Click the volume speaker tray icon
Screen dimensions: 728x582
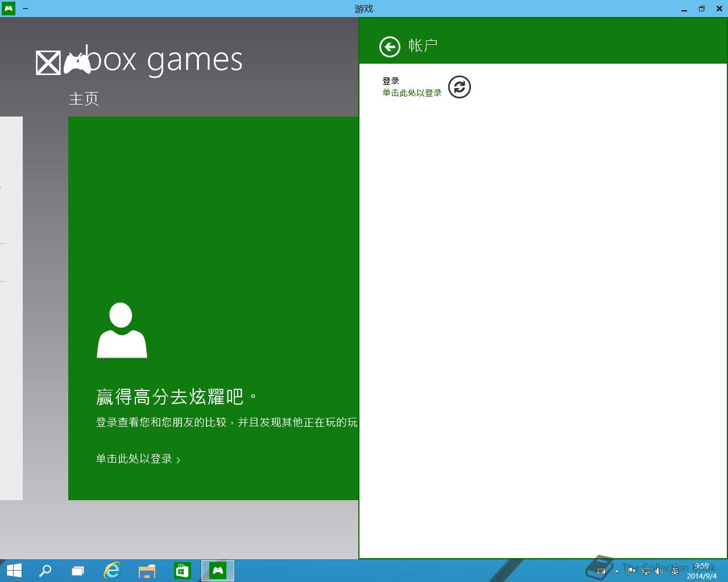tap(660, 571)
